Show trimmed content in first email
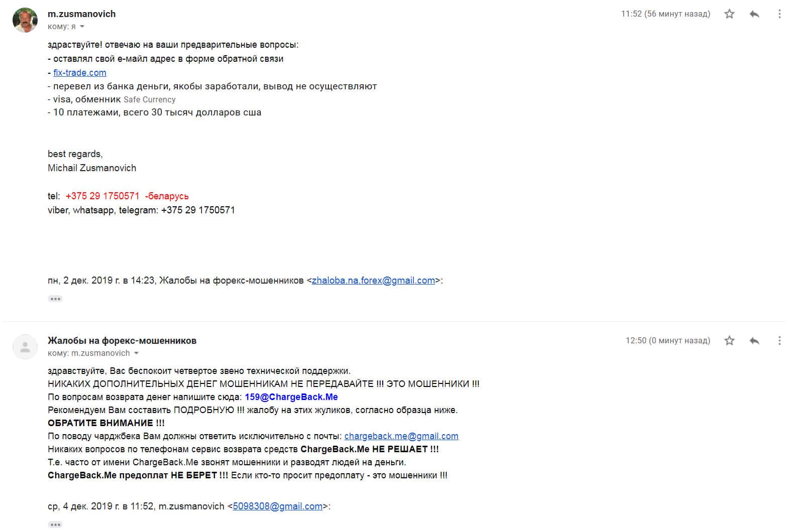The image size is (795, 532). tap(55, 299)
